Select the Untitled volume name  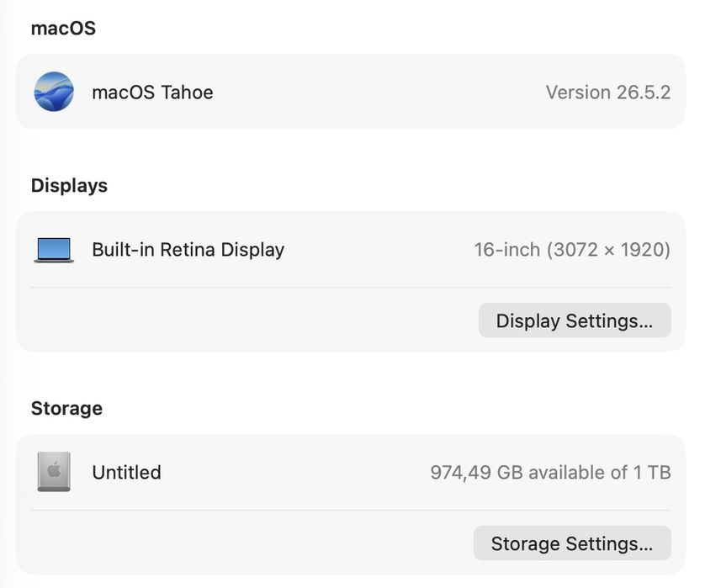pyautogui.click(x=126, y=473)
